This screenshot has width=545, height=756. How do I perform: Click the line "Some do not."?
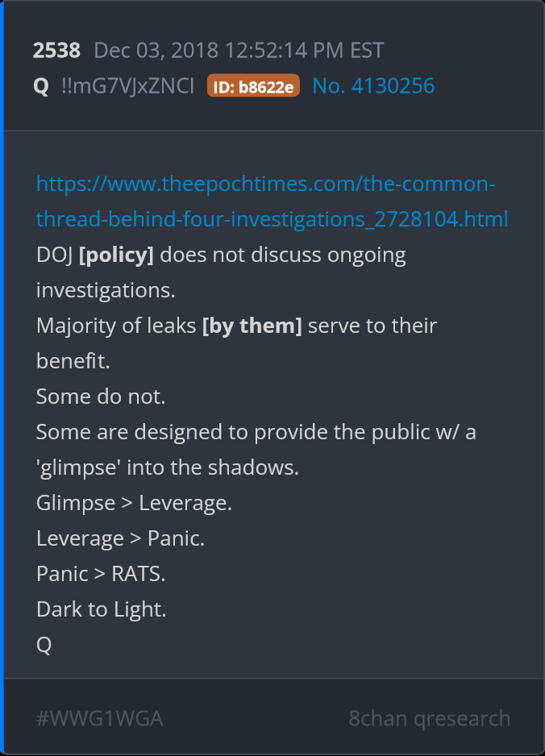(90, 397)
